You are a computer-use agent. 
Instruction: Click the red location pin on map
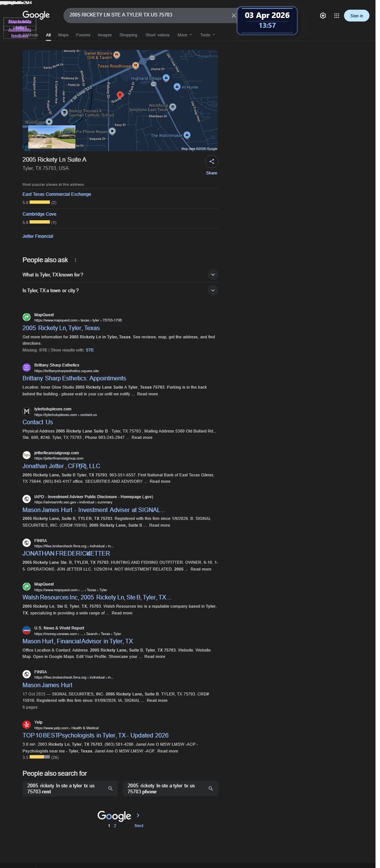120,95
